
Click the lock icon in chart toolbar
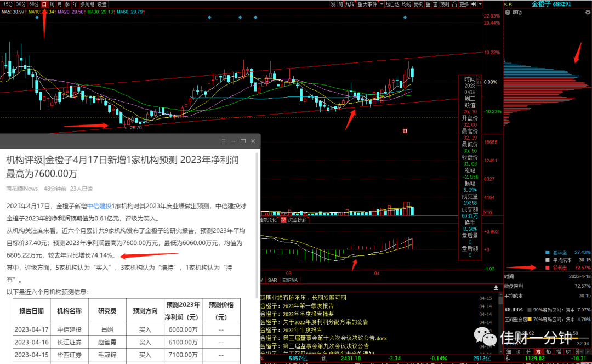[454, 4]
